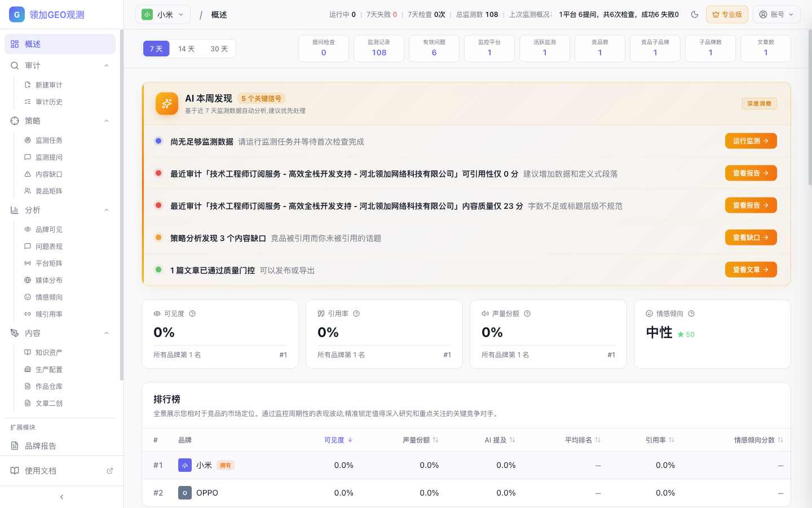Click help icon next to 声量份额
This screenshot has height=508, width=812.
pyautogui.click(x=527, y=314)
